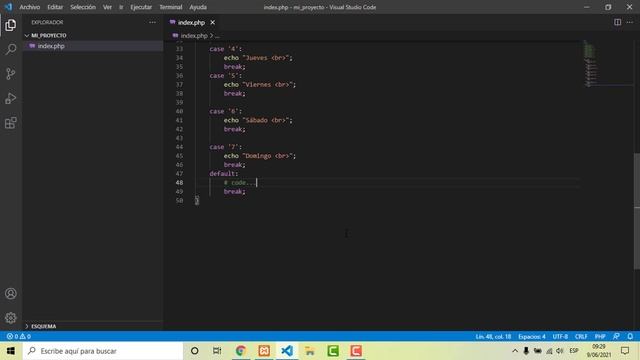Open File Explorer from taskbar
The image size is (640, 360).
point(310,351)
